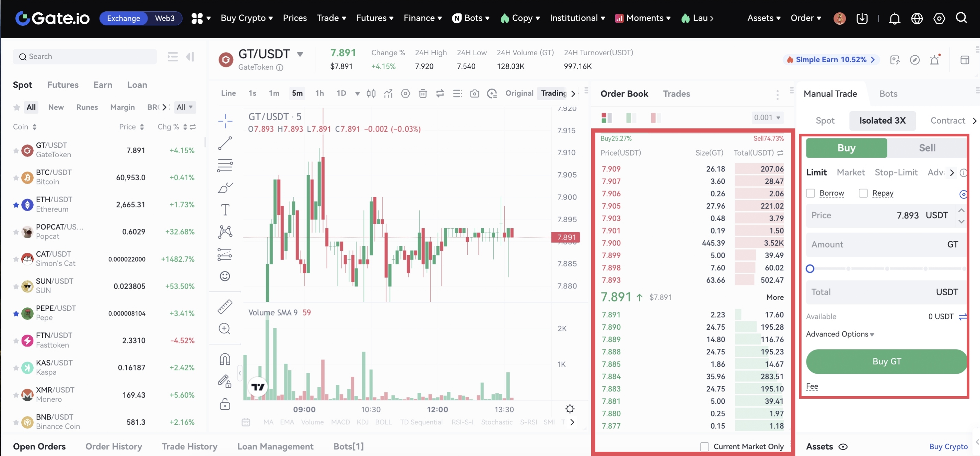Enable the Borrow checkbox
Image resolution: width=980 pixels, height=456 pixels.
point(810,193)
